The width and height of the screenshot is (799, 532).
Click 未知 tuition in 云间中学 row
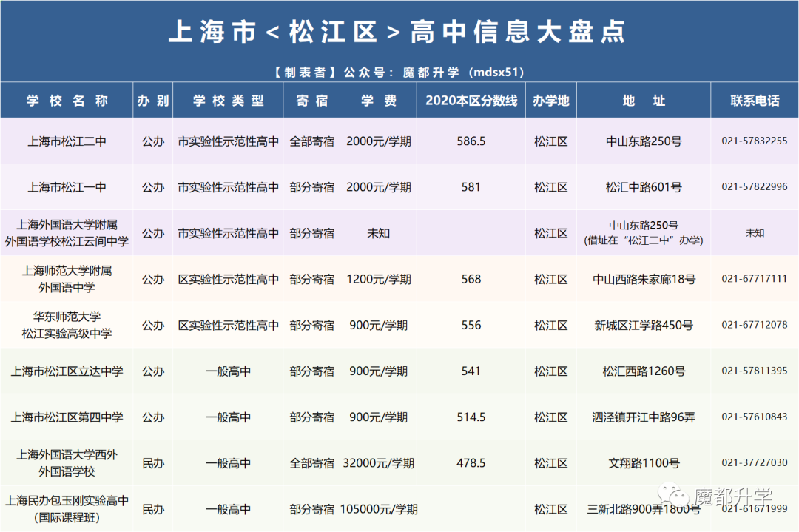point(378,233)
